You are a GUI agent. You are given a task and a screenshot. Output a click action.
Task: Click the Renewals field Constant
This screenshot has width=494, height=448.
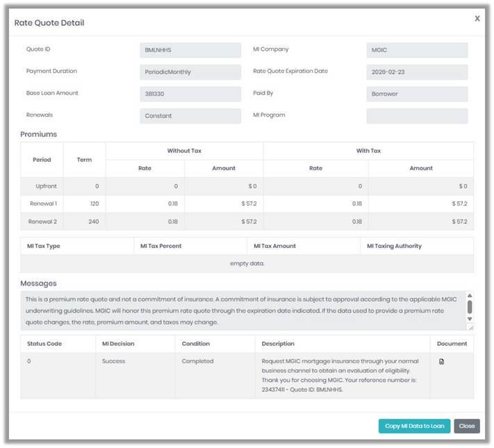click(x=190, y=116)
